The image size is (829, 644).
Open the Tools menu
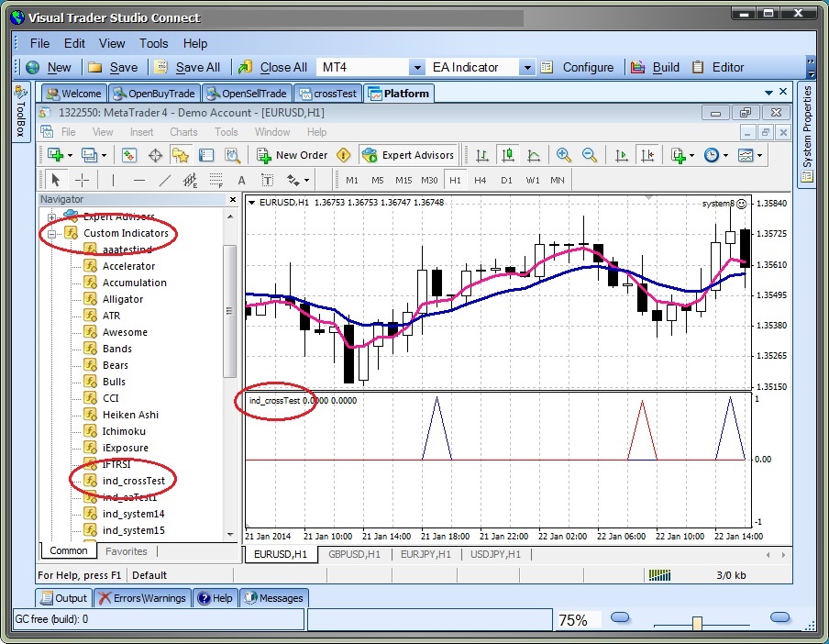(153, 43)
